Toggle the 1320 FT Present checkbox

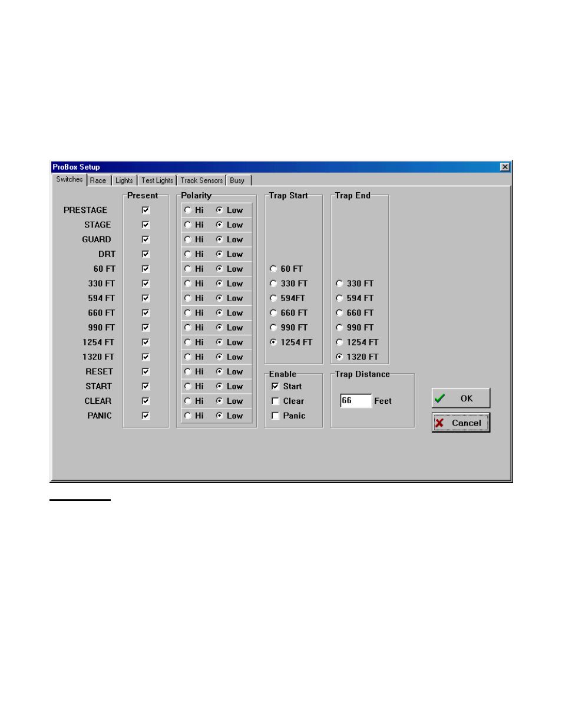[146, 357]
